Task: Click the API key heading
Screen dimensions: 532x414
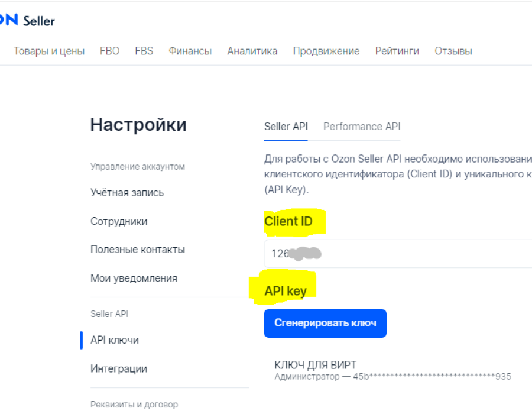Action: tap(286, 291)
